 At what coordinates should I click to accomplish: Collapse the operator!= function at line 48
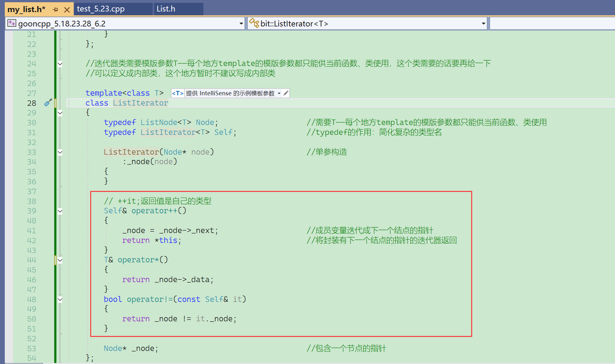pyautogui.click(x=60, y=299)
